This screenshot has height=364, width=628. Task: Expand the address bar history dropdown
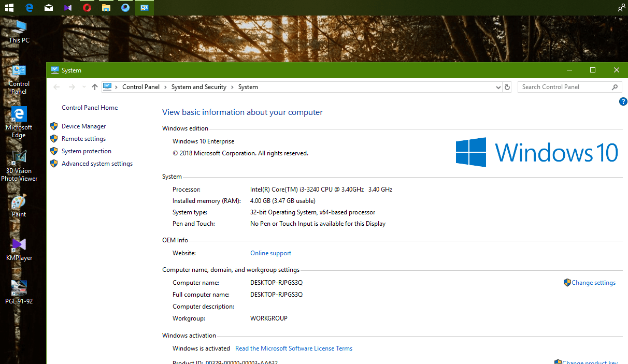coord(498,87)
